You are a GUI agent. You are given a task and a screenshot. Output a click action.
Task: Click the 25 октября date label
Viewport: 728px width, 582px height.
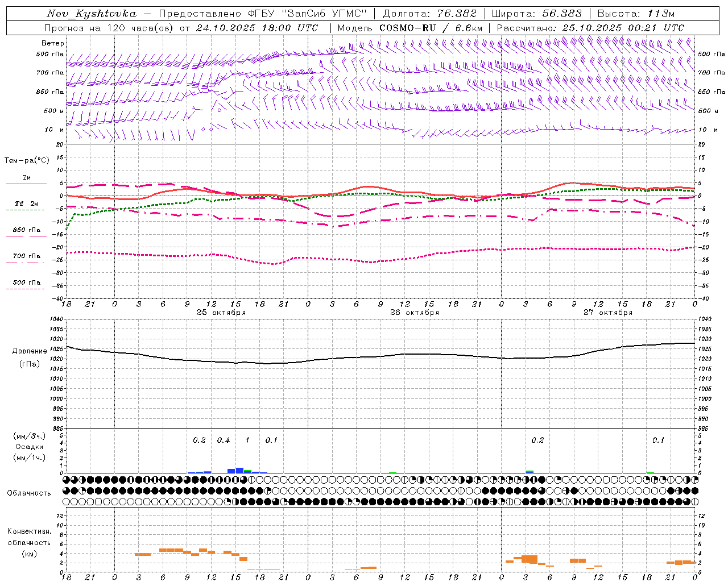coord(221,313)
